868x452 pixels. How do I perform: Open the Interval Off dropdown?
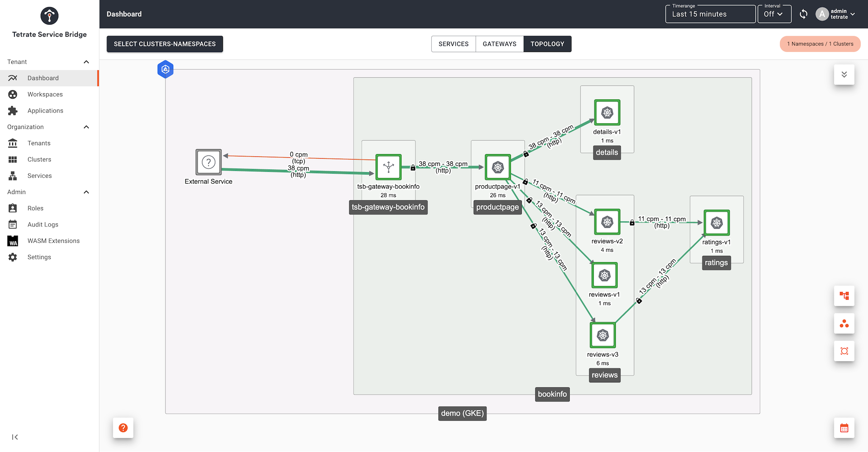(774, 14)
